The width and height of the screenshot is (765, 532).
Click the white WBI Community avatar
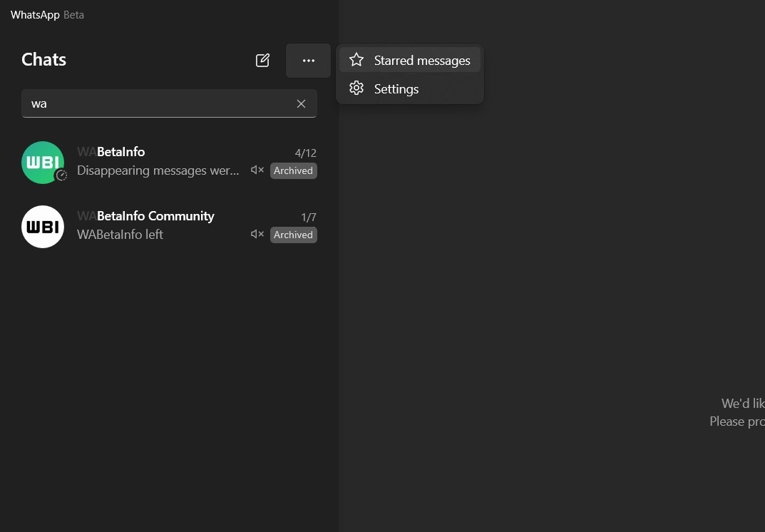(43, 227)
